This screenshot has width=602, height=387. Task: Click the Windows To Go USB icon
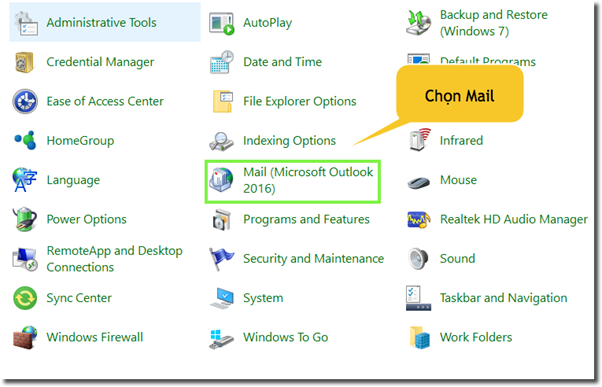click(x=222, y=338)
